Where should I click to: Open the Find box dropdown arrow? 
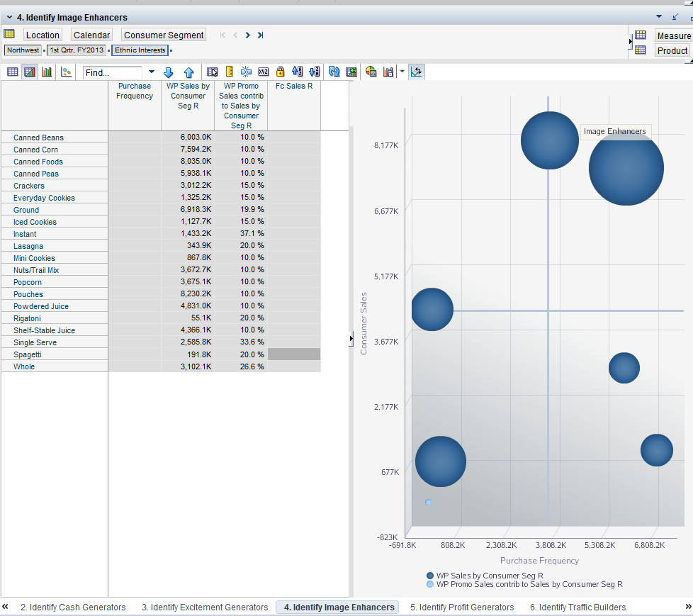(151, 72)
